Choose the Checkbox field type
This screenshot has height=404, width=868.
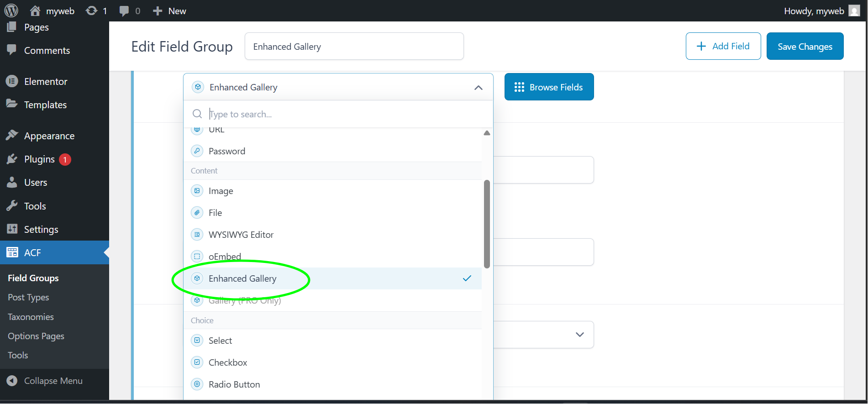click(228, 362)
